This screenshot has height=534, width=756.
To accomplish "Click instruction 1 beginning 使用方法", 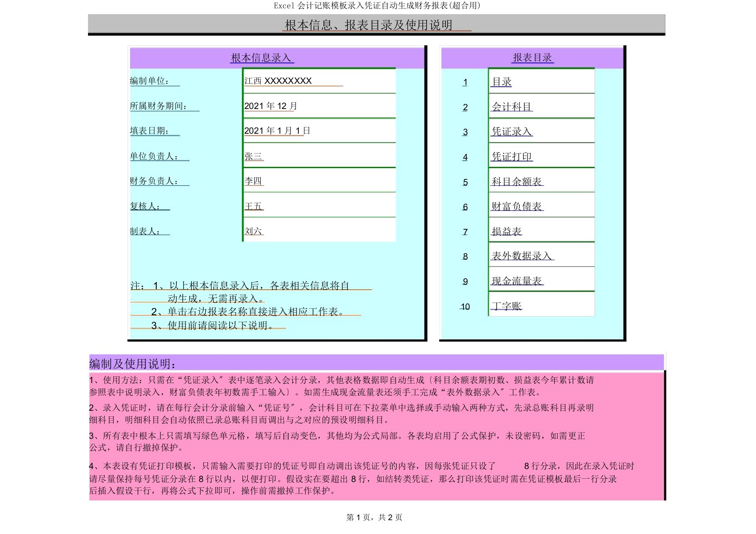I will coord(342,386).
